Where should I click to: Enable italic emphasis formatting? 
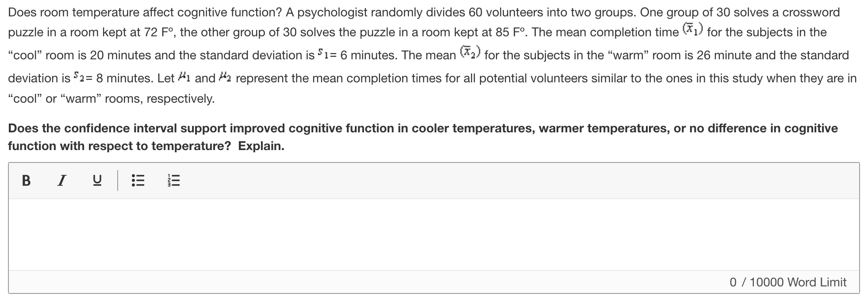pos(62,180)
